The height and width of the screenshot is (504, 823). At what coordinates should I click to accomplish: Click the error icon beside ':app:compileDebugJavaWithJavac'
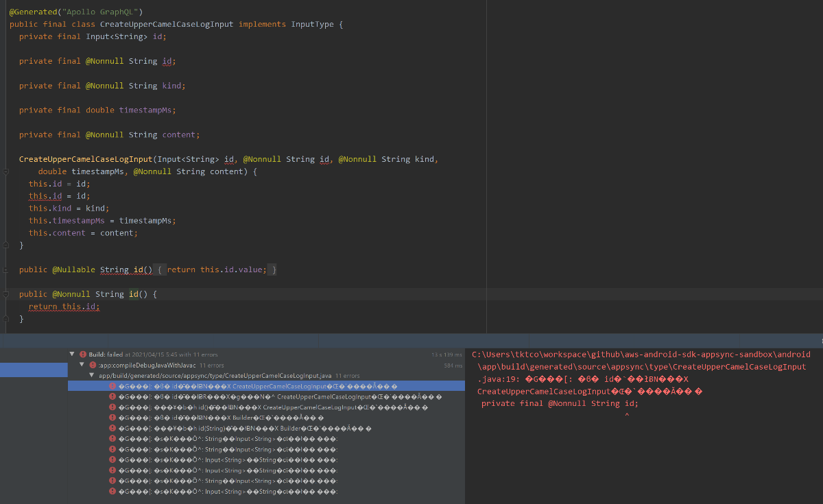[x=93, y=365]
